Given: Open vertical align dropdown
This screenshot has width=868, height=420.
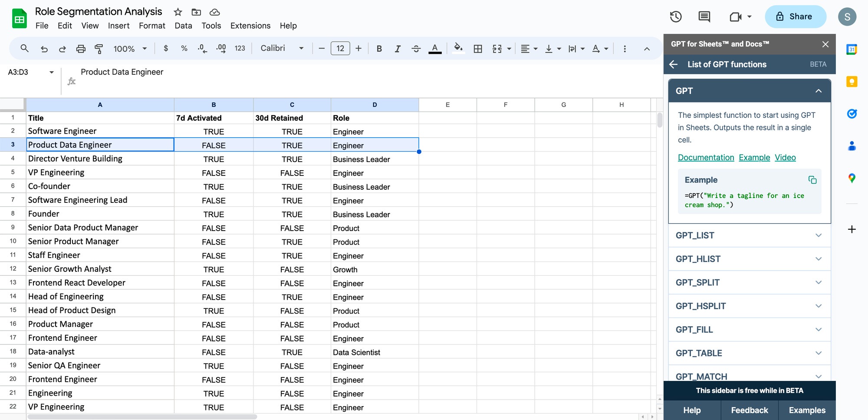Looking at the screenshot, I should point(553,49).
